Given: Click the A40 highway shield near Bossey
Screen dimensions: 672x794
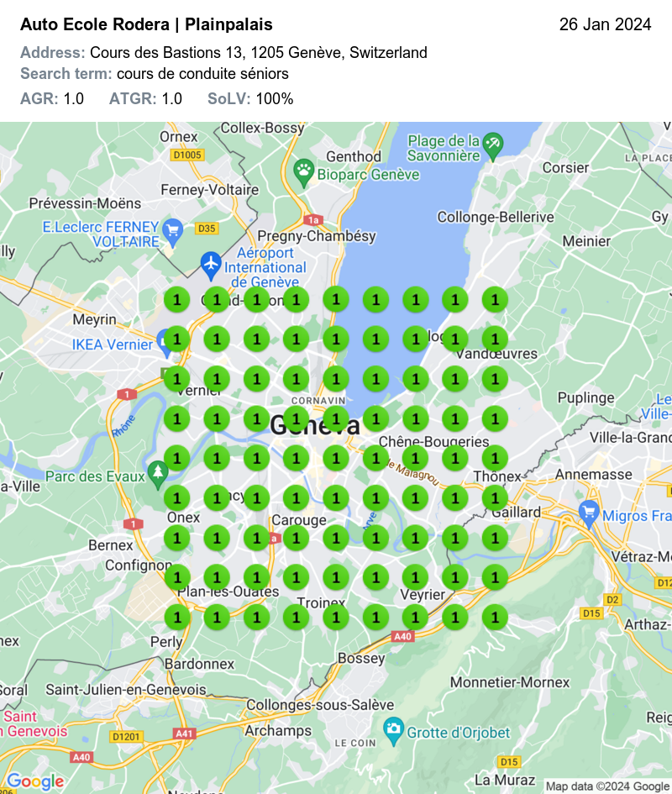Looking at the screenshot, I should pyautogui.click(x=402, y=635).
